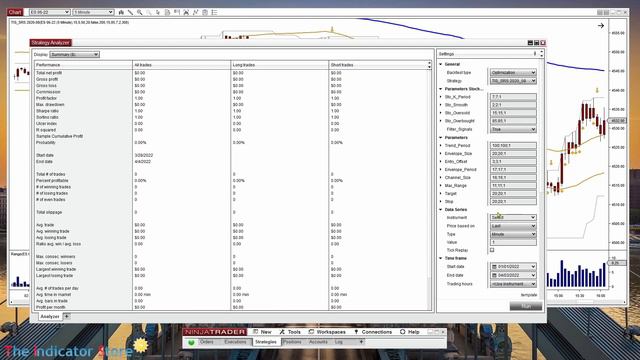Switch to the Orders tab
The width and height of the screenshot is (640, 360).
207,342
